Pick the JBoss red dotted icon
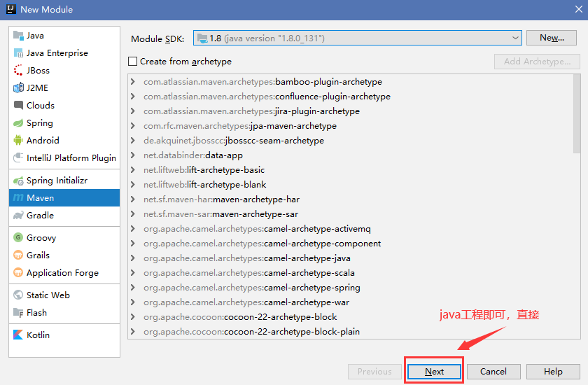Screen dimensions: 588x385 (18, 71)
